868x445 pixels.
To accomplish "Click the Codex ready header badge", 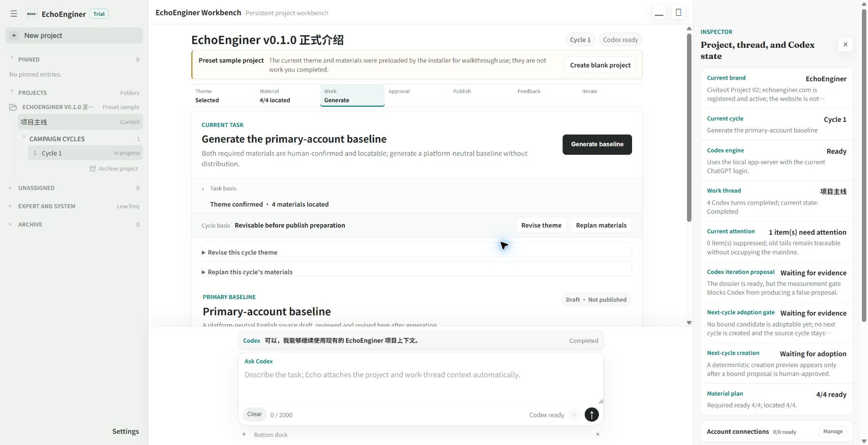I will point(620,40).
